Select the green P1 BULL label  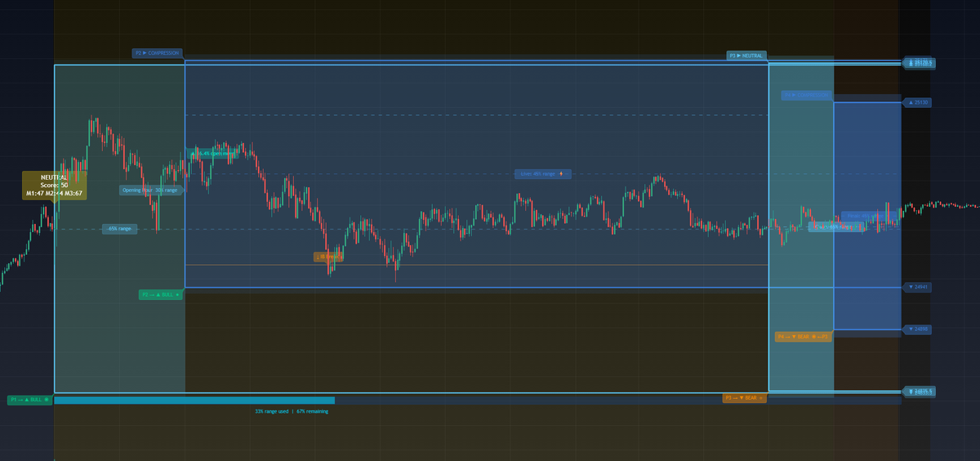29,400
